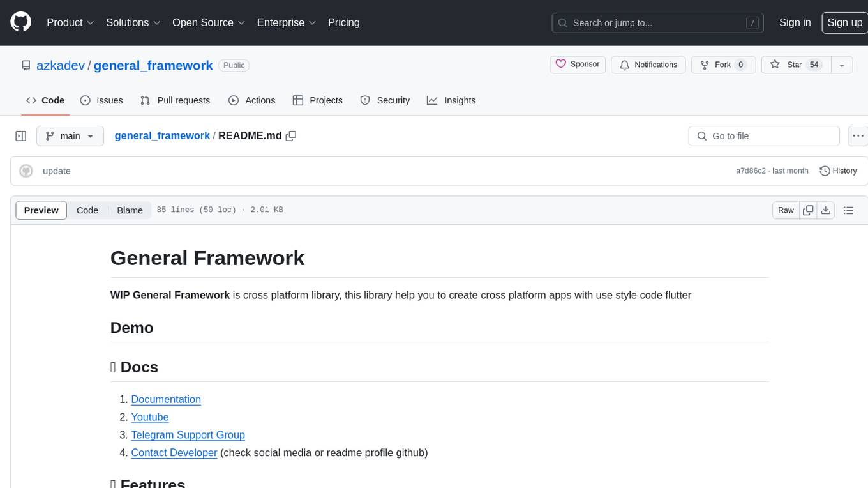Go to general_framework root in breadcrumb
The image size is (868, 488).
162,135
